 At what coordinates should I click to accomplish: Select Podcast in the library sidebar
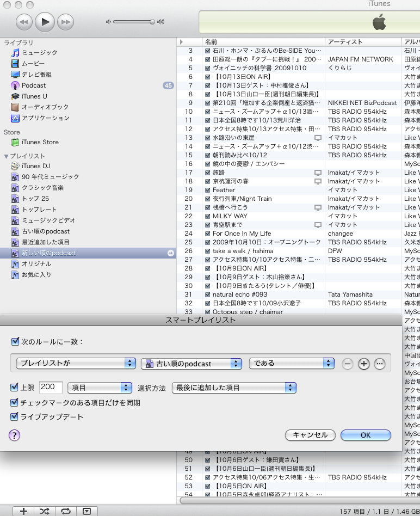34,85
